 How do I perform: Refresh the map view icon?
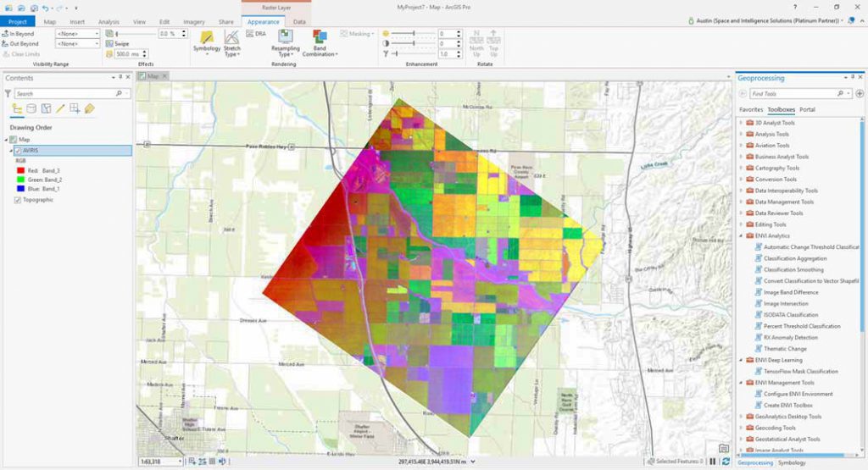click(x=726, y=462)
